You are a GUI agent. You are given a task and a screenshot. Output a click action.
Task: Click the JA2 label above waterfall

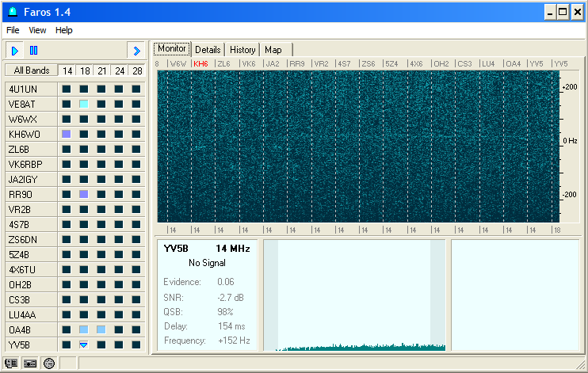point(273,63)
